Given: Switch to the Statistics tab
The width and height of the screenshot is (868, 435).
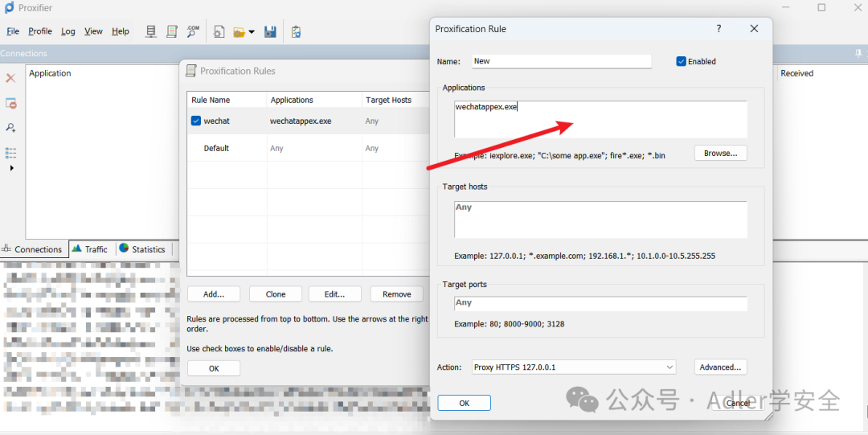Looking at the screenshot, I should [x=143, y=249].
